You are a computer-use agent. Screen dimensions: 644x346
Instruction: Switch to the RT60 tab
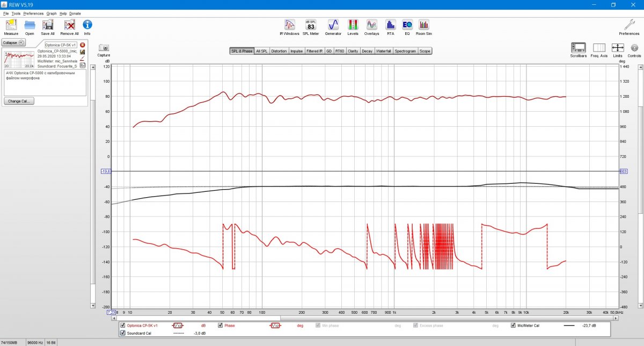pos(340,51)
